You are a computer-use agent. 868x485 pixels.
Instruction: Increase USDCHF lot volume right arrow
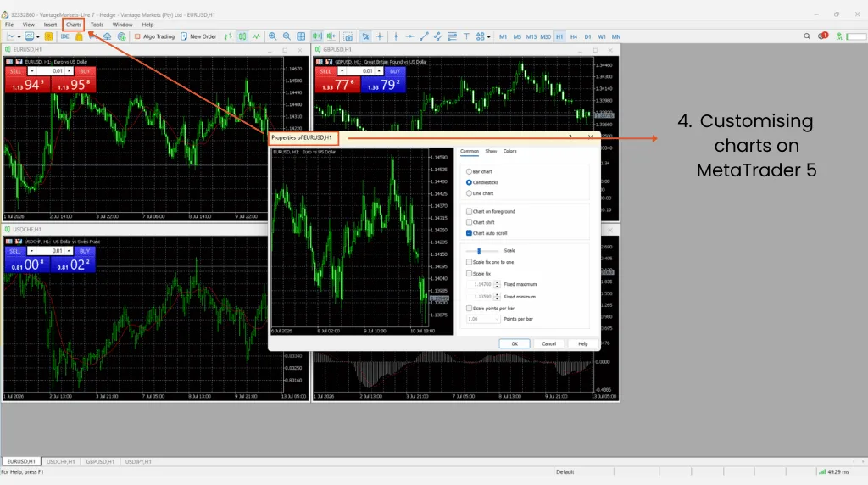70,251
